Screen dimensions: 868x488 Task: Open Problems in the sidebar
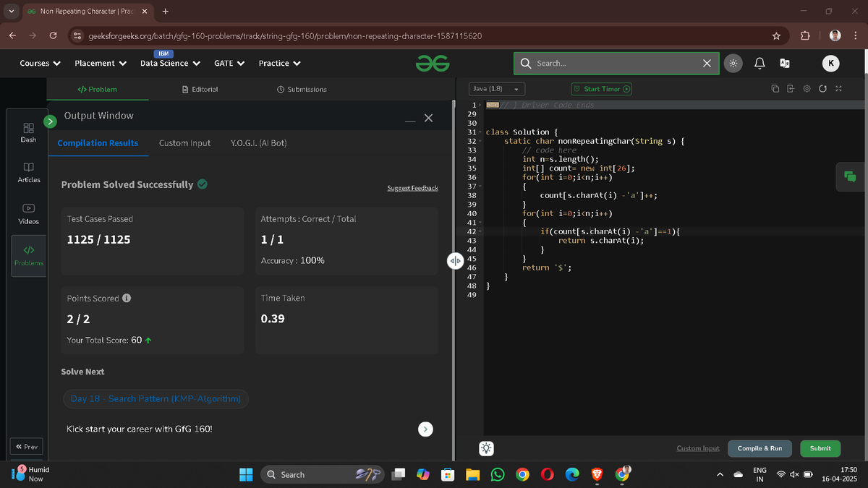[28, 256]
